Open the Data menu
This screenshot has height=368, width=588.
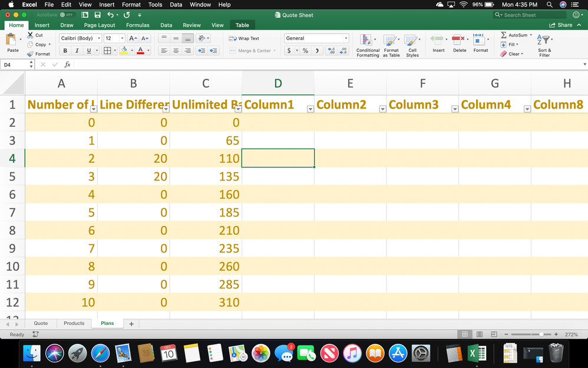pyautogui.click(x=176, y=4)
